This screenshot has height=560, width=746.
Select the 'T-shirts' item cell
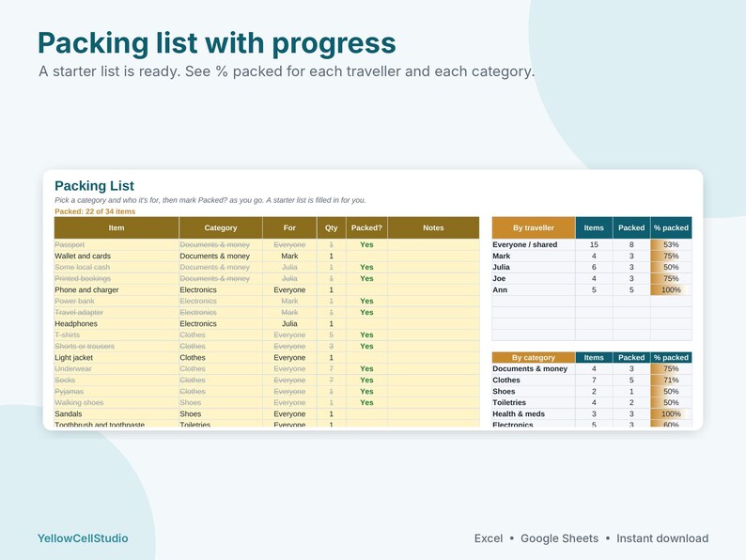pos(117,334)
